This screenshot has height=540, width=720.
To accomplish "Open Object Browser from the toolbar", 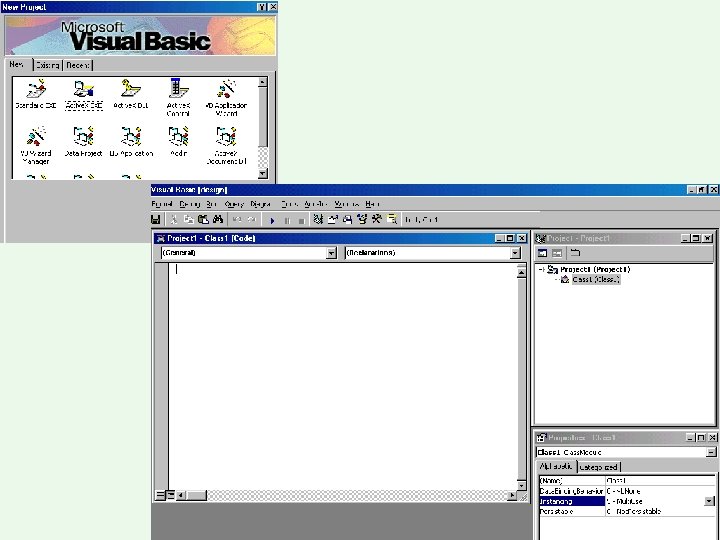I will point(362,219).
